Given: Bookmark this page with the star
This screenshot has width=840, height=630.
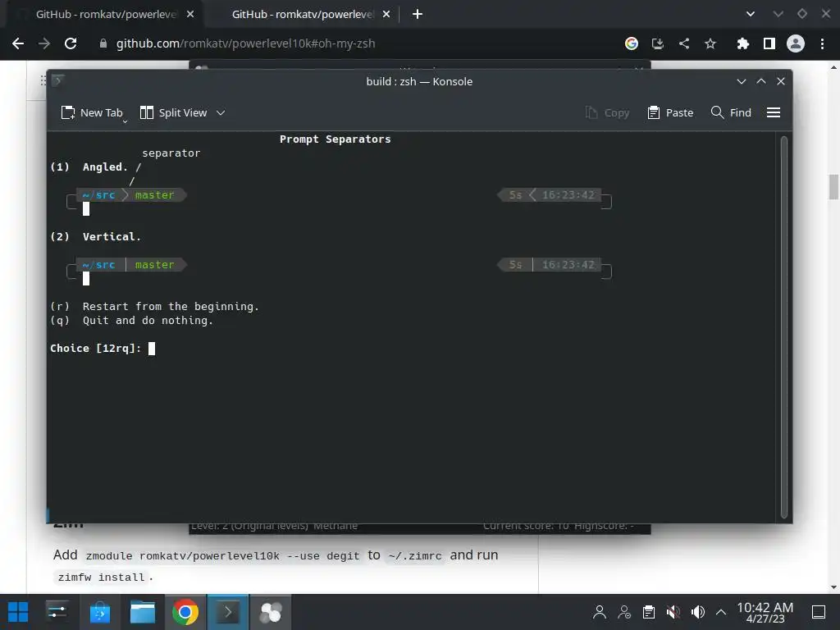Looking at the screenshot, I should click(x=710, y=43).
